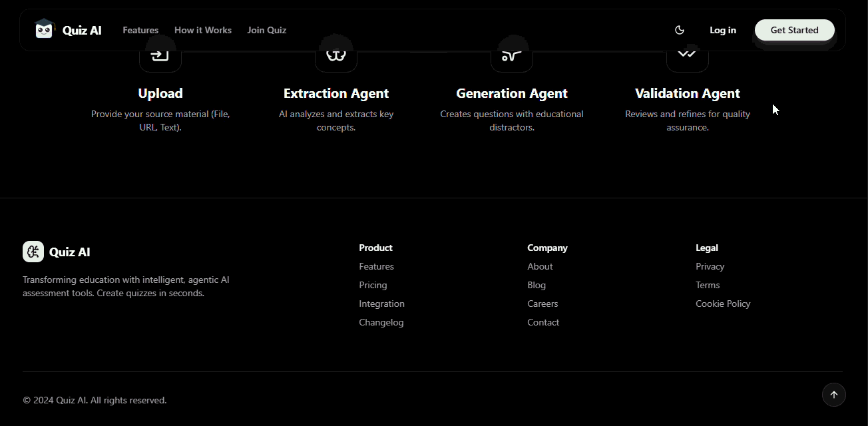
Task: Click the Contact link in footer
Action: 543,322
